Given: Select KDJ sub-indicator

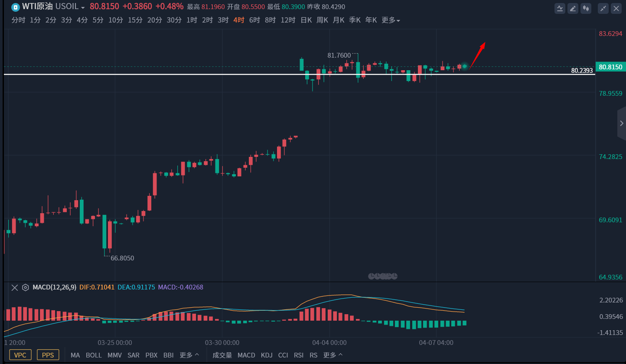Looking at the screenshot, I should point(267,355).
